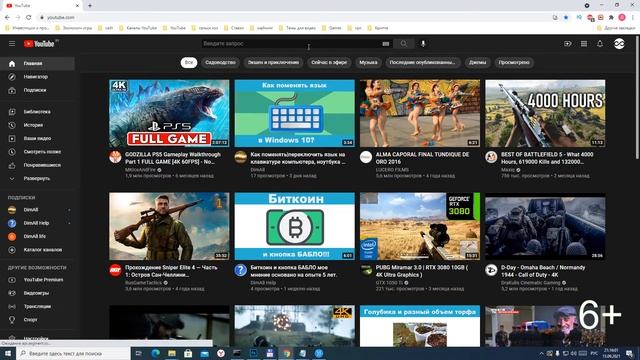Open Смотреть позже in the sidebar

point(37,152)
